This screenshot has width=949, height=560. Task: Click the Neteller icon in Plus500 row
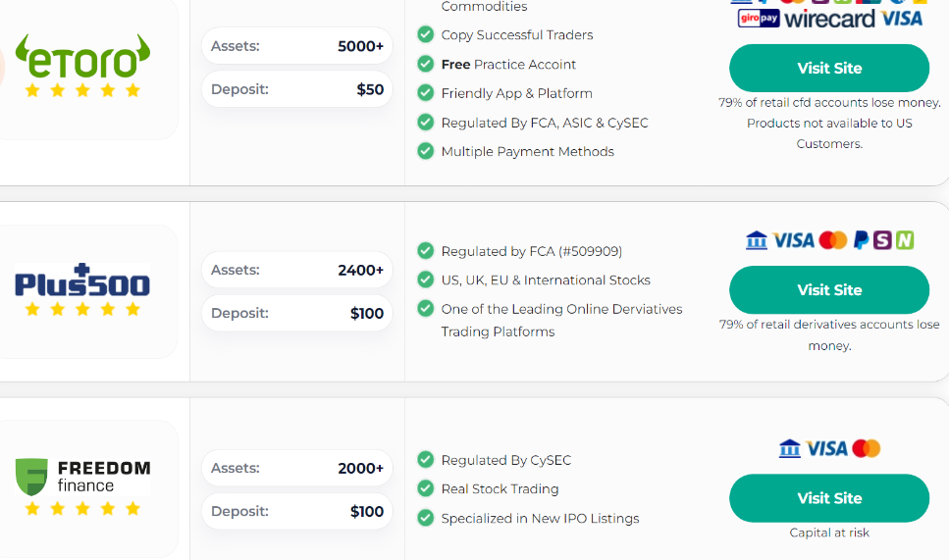905,240
